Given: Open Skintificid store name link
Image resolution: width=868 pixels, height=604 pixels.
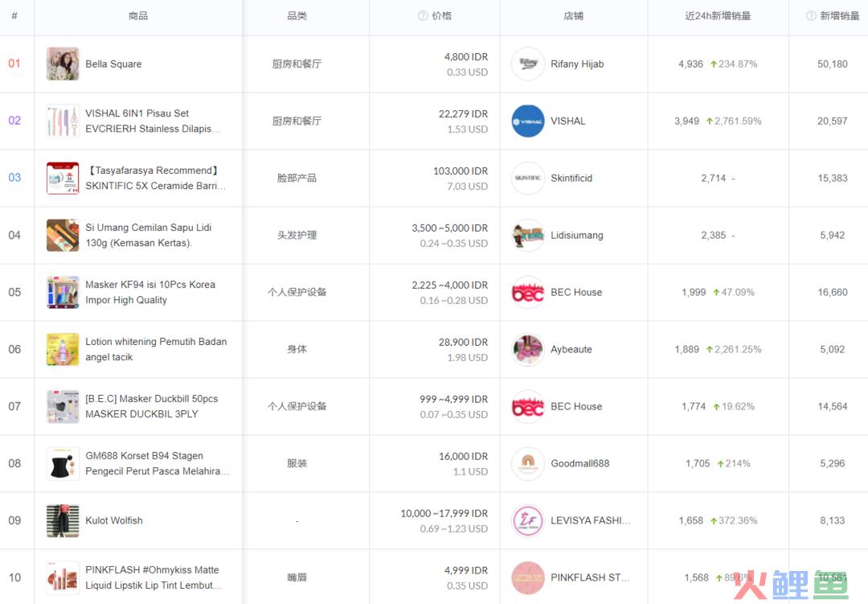Looking at the screenshot, I should (571, 178).
